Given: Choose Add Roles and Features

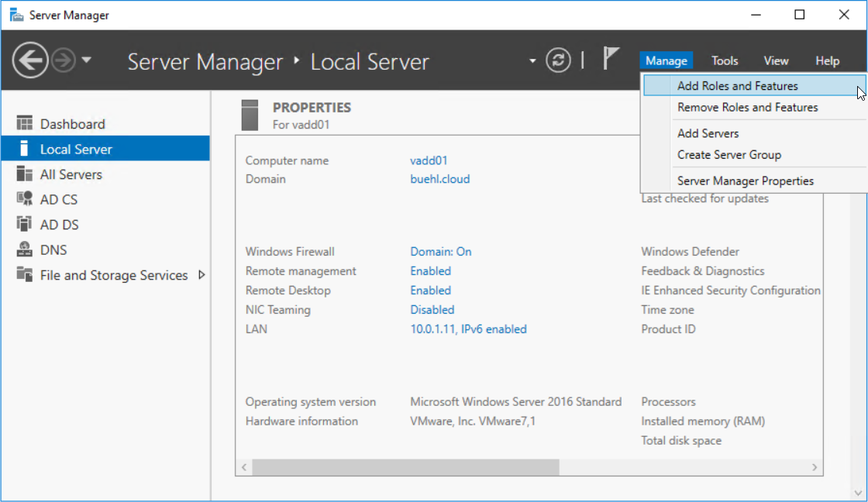Looking at the screenshot, I should click(755, 86).
